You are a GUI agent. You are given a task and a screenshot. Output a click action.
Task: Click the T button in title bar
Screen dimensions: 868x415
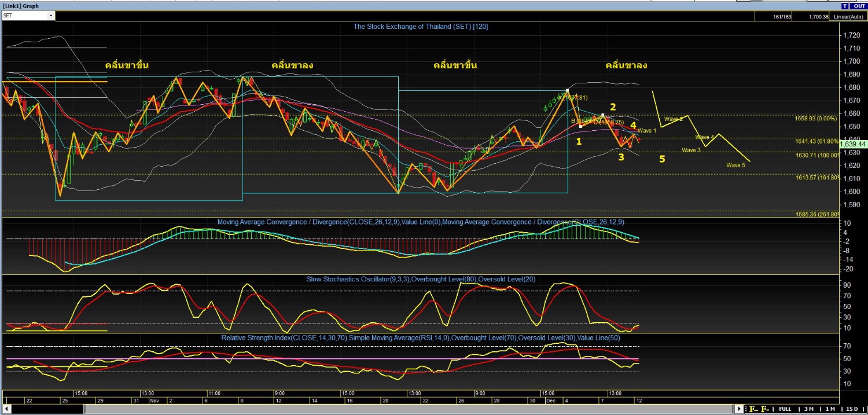point(845,6)
